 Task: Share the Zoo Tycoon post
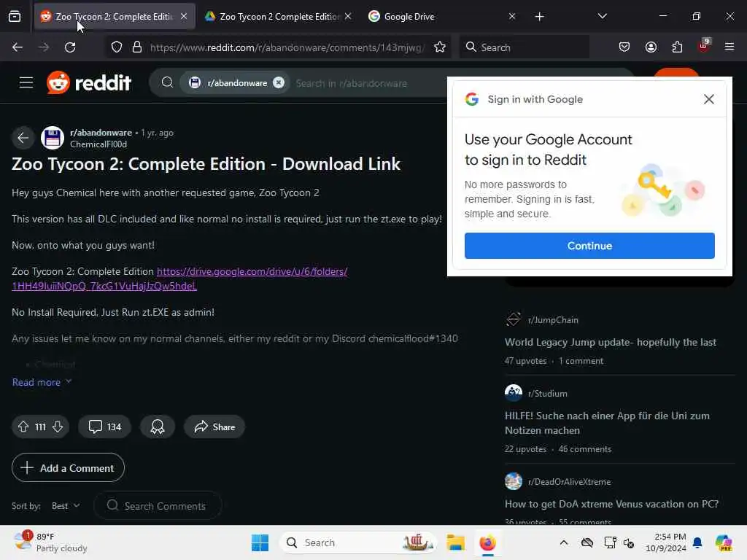[x=214, y=427]
